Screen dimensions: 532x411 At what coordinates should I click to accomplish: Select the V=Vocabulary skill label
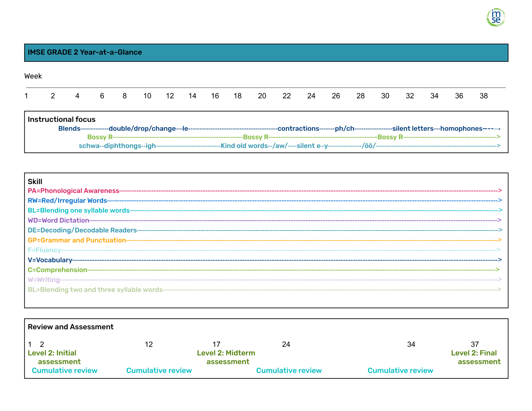point(50,260)
